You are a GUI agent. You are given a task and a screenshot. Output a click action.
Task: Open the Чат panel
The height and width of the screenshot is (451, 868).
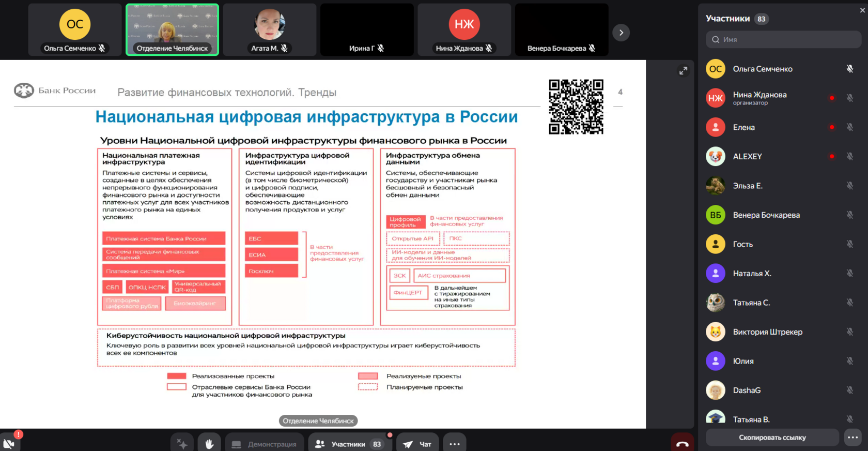[417, 444]
